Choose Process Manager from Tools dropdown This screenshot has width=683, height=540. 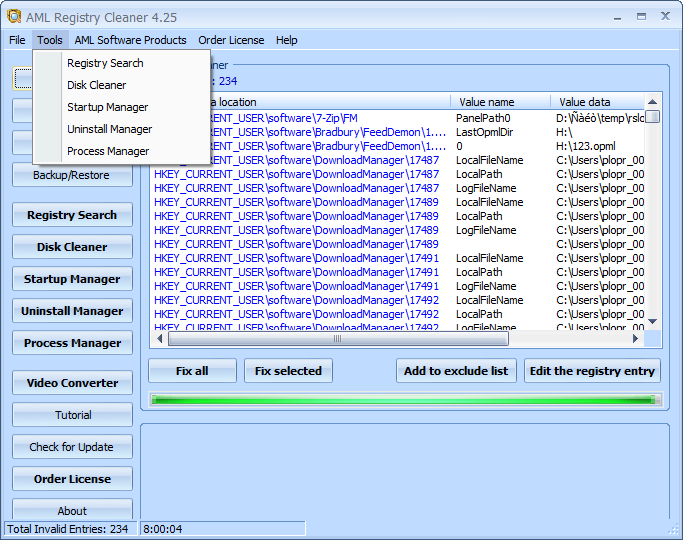[x=122, y=151]
